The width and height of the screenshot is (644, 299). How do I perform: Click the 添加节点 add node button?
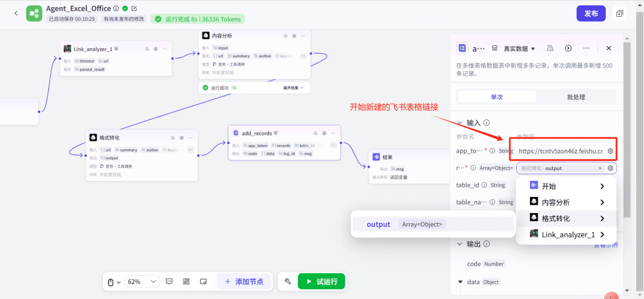[x=244, y=282]
